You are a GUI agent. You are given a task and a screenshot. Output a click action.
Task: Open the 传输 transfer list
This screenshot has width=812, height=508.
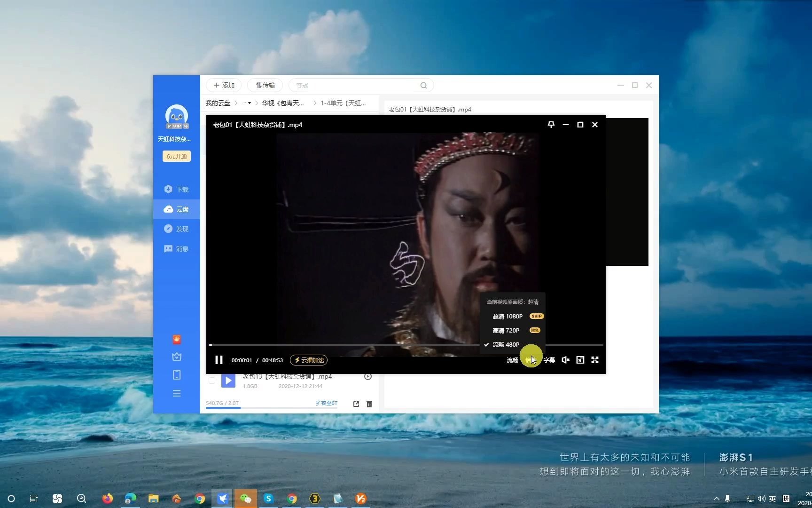coord(265,85)
